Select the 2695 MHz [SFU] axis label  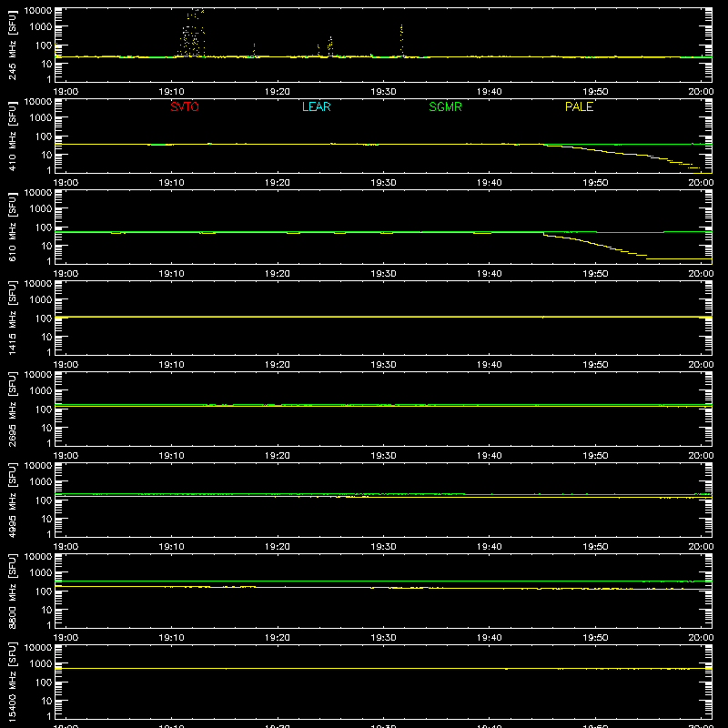point(13,409)
